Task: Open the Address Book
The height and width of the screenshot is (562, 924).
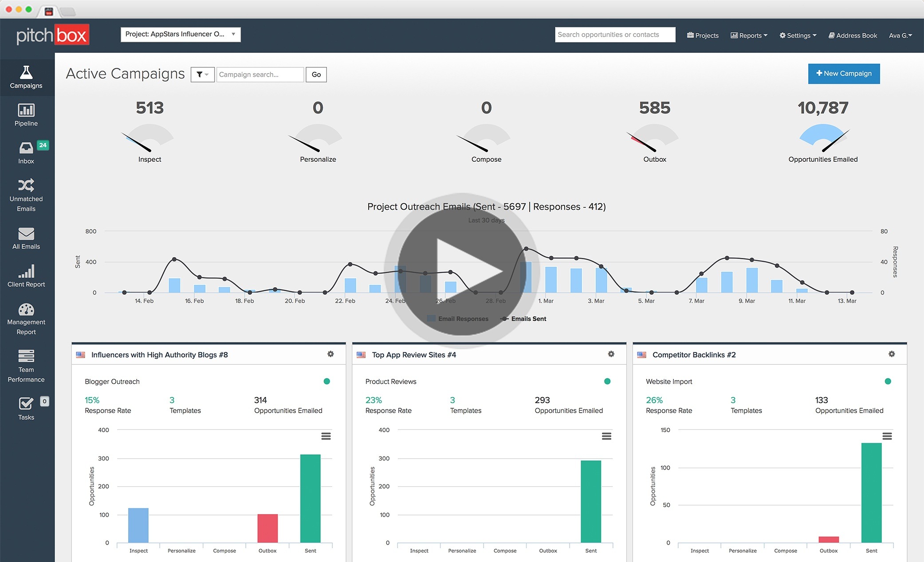Action: click(x=853, y=35)
